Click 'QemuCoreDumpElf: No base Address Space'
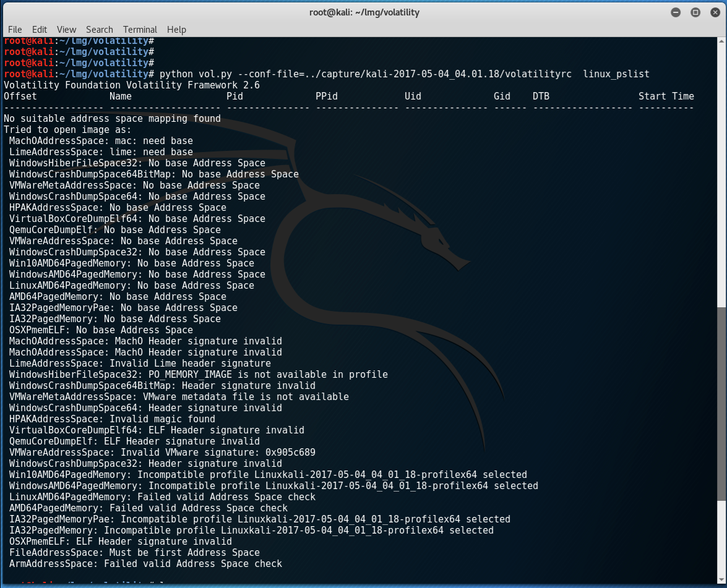 pyautogui.click(x=115, y=230)
